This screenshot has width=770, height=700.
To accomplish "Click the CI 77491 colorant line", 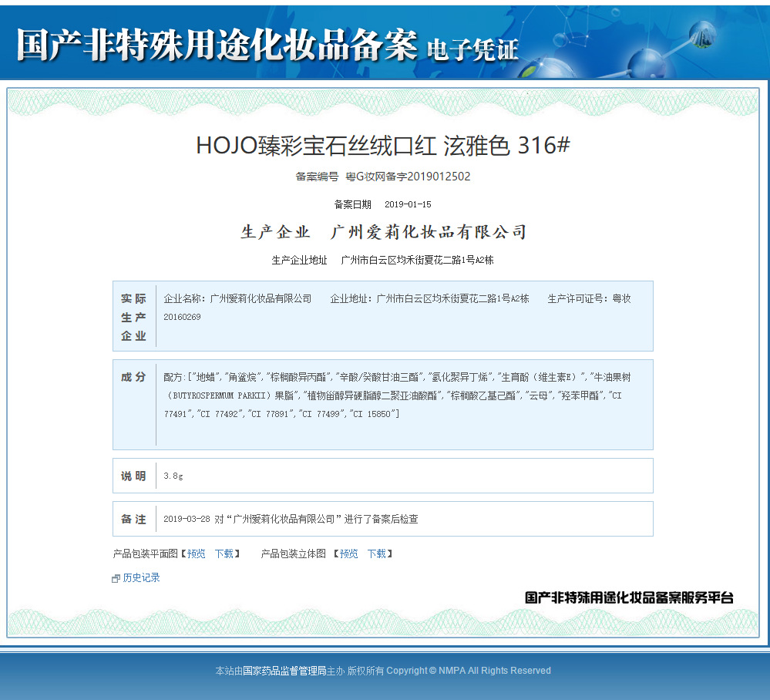I will click(x=281, y=414).
